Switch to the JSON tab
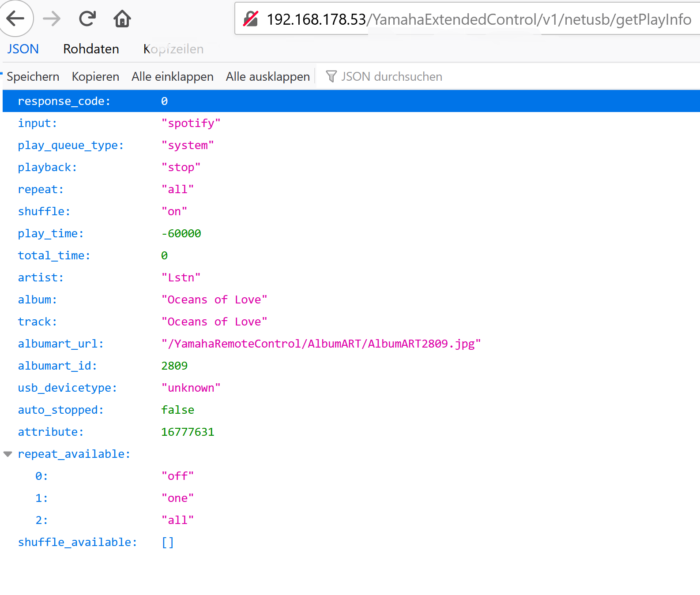Image resolution: width=700 pixels, height=595 pixels. 23,49
